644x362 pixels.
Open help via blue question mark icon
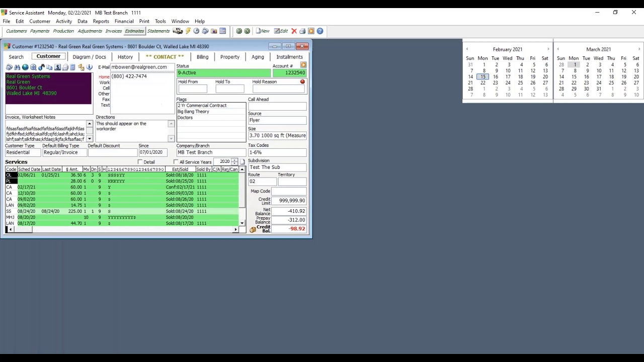[319, 31]
